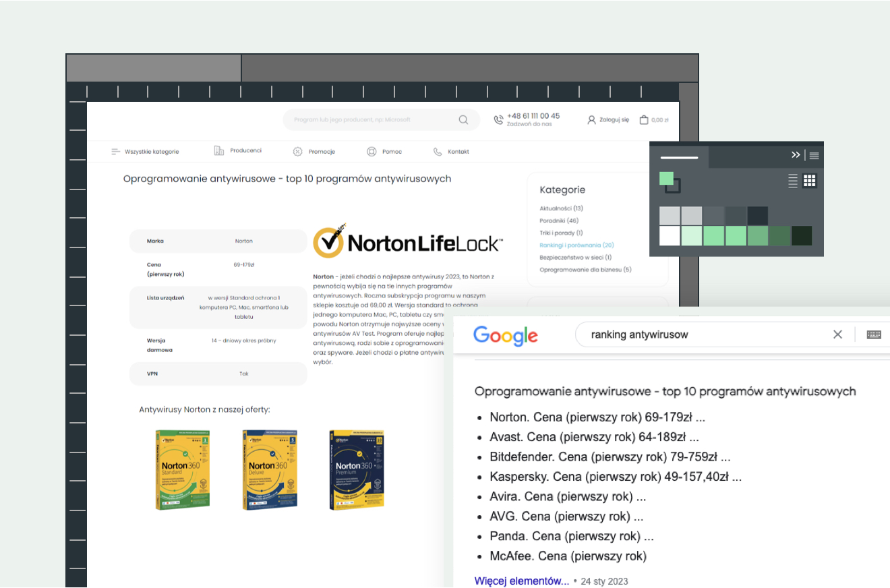
Task: Open the Aktualności (13) category
Action: pos(562,208)
